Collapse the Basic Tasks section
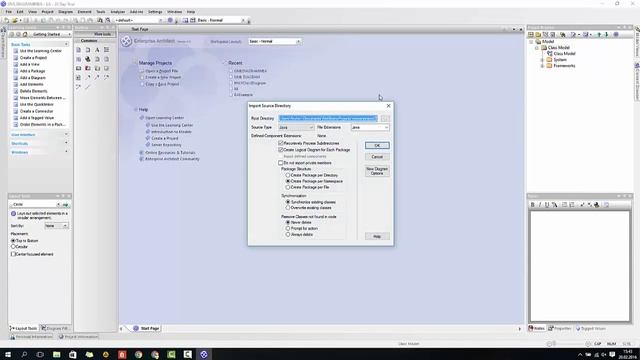 66,44
